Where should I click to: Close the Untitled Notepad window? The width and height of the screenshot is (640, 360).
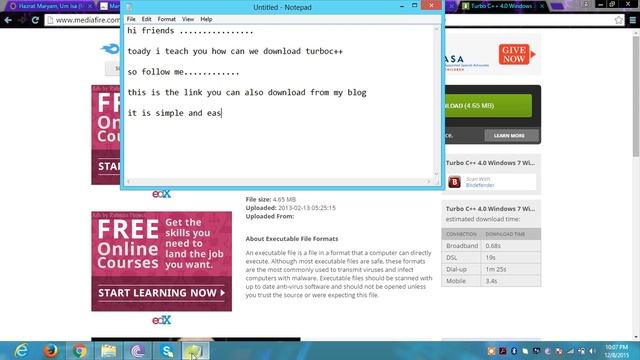431,6
